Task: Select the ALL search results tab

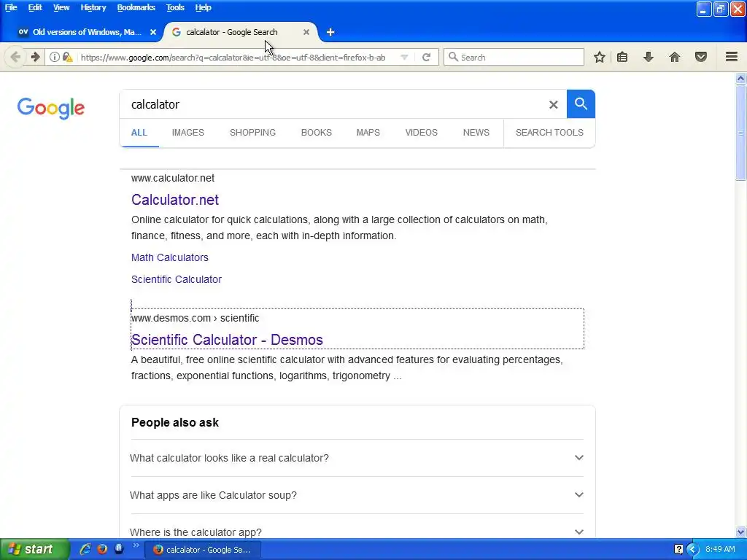Action: click(139, 133)
